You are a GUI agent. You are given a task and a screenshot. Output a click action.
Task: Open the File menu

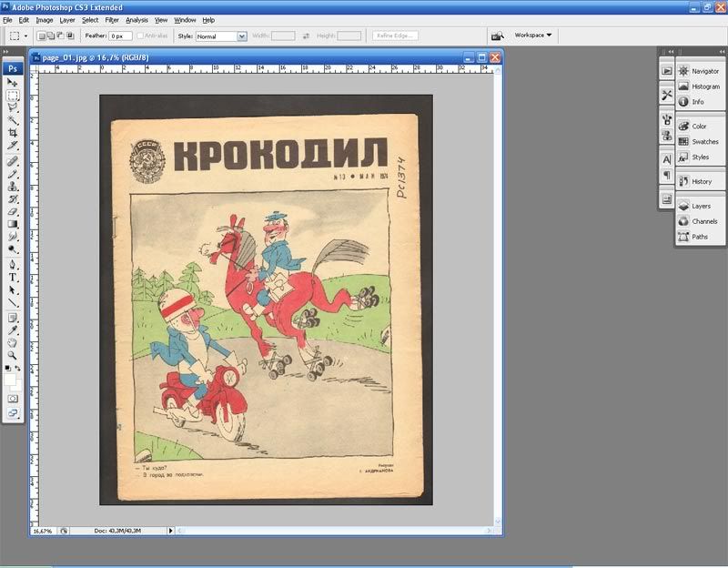click(7, 20)
